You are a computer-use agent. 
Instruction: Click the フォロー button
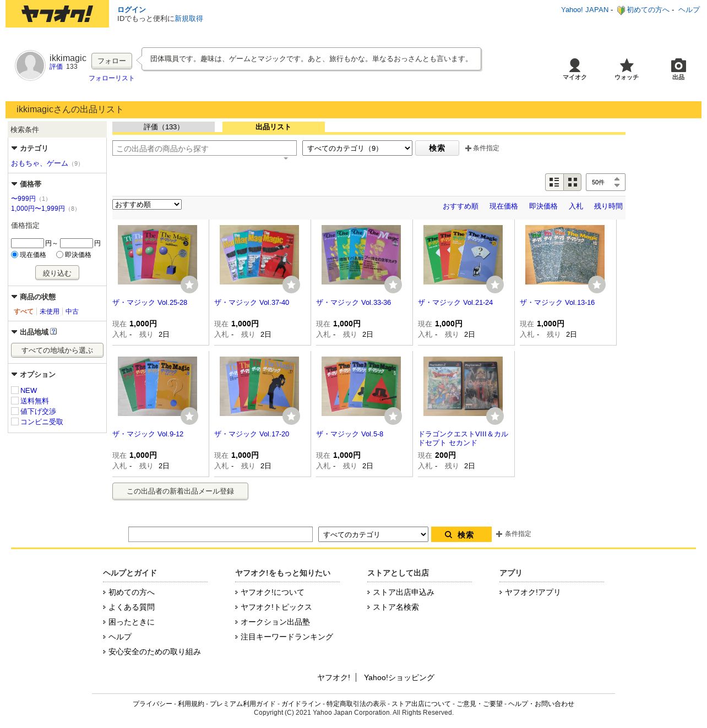[112, 61]
